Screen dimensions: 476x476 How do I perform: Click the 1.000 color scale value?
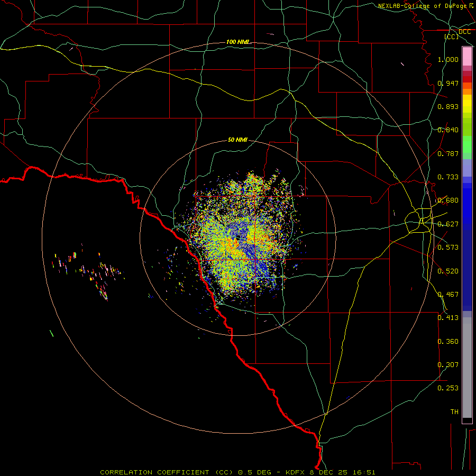pyautogui.click(x=448, y=59)
